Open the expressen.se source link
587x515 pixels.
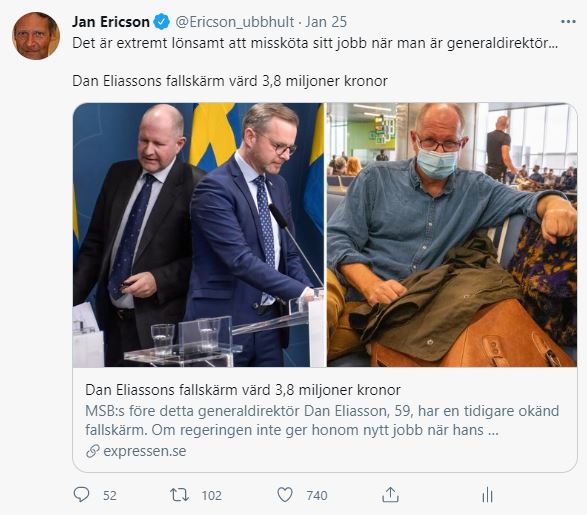145,451
